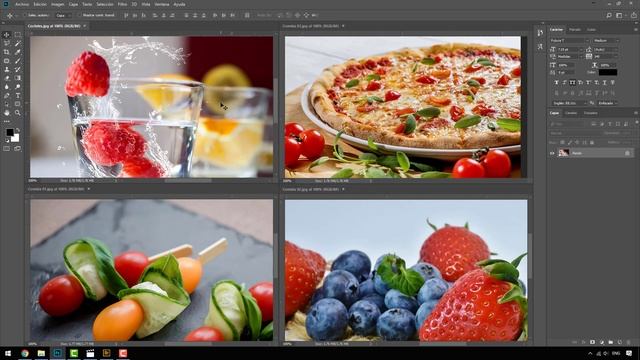Select the Eyedropper tool

(x=18, y=52)
